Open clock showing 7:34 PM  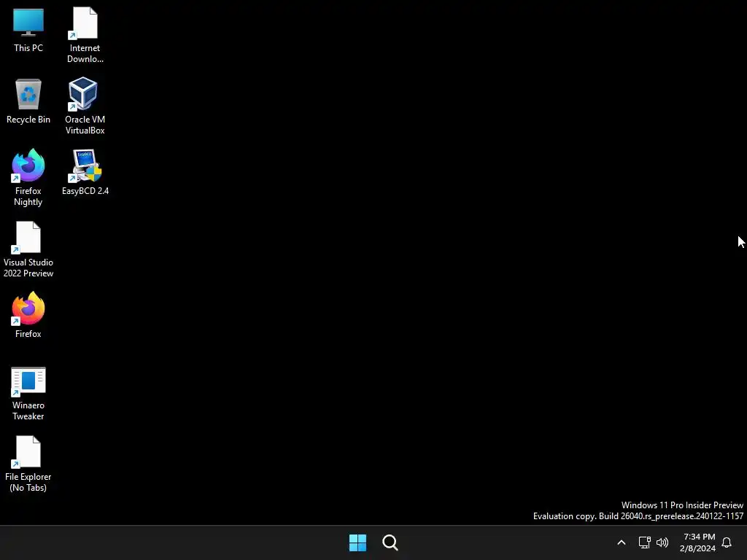pyautogui.click(x=698, y=542)
